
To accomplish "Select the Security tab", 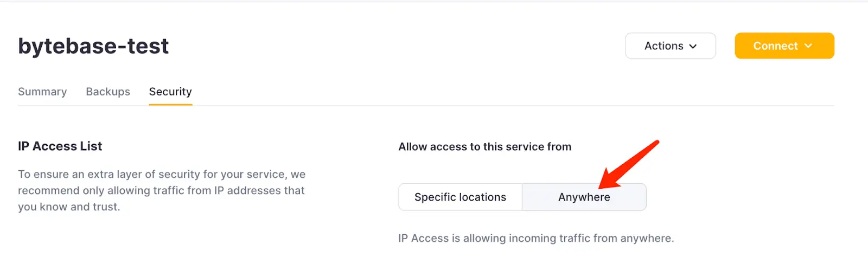I will (x=170, y=92).
